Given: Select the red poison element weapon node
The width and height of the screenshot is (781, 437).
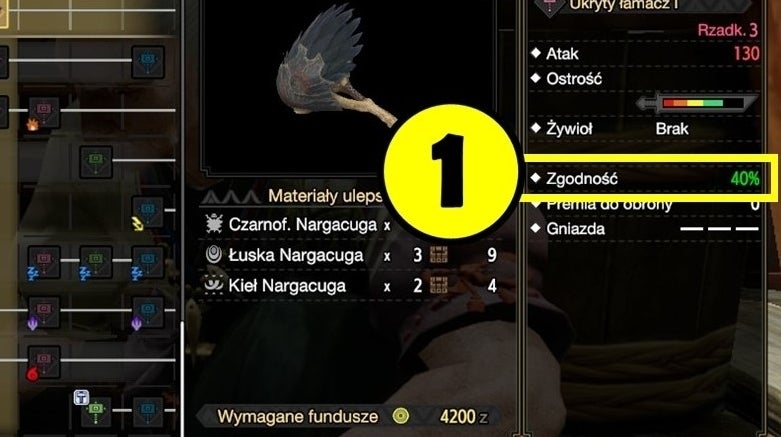Looking at the screenshot, I should (x=44, y=312).
